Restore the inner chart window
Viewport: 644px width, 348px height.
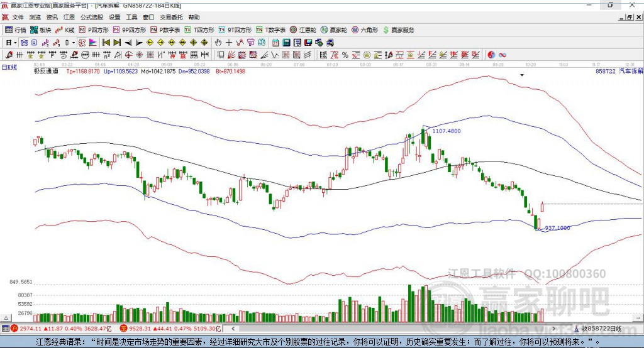click(630, 17)
